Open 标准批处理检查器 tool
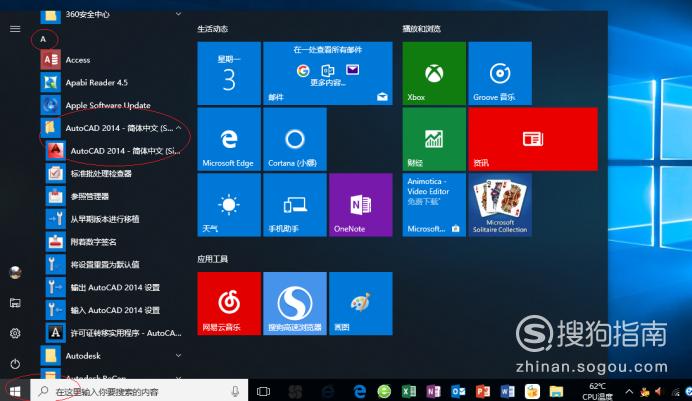The width and height of the screenshot is (692, 401). (x=115, y=173)
